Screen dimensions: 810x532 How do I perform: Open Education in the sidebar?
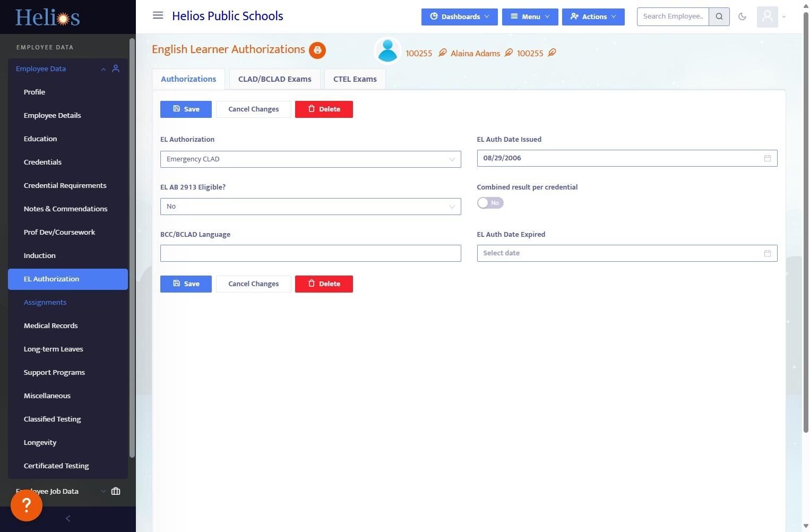(68, 139)
